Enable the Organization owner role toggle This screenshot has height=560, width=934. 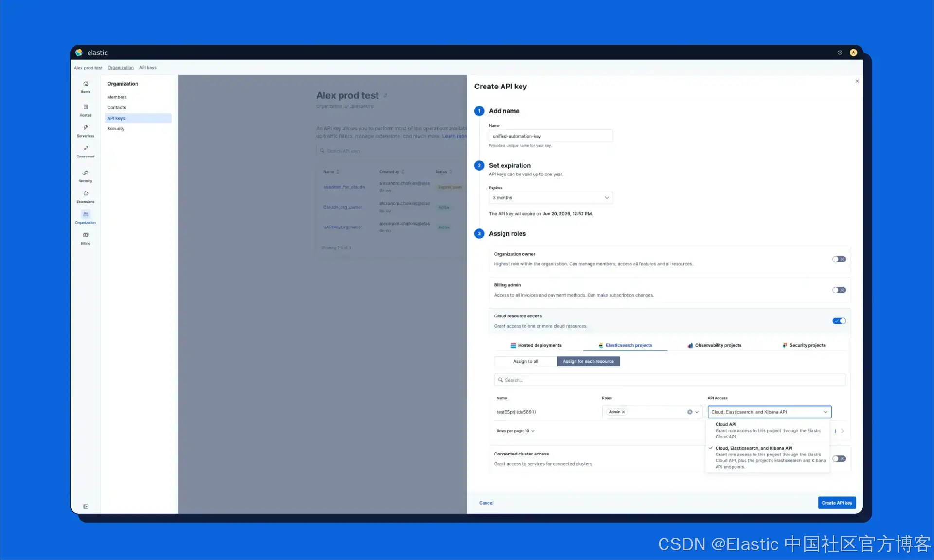[x=839, y=259]
